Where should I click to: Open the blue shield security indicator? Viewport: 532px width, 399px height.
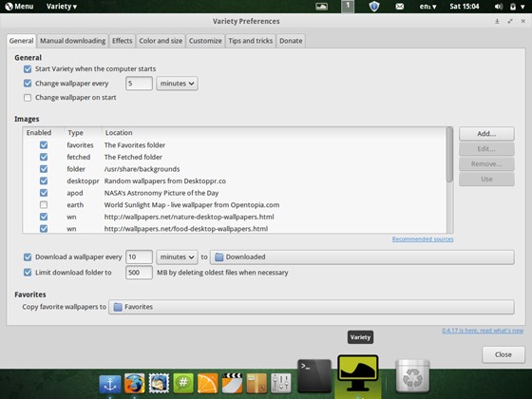374,7
